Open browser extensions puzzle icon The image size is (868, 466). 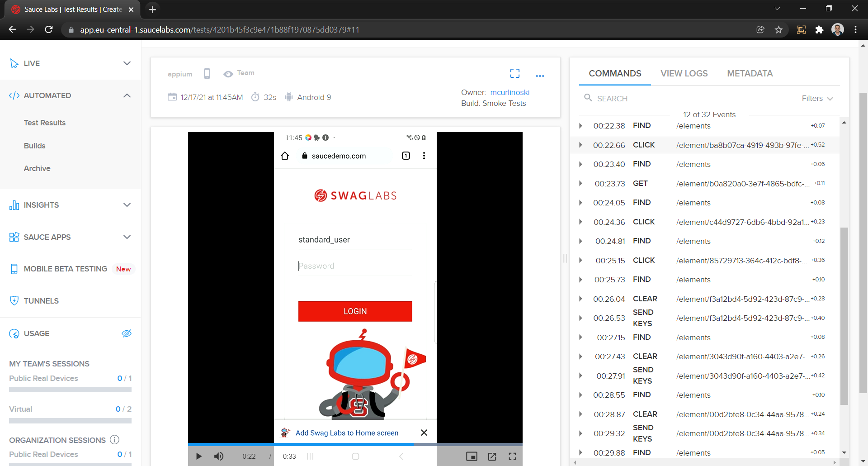[819, 29]
